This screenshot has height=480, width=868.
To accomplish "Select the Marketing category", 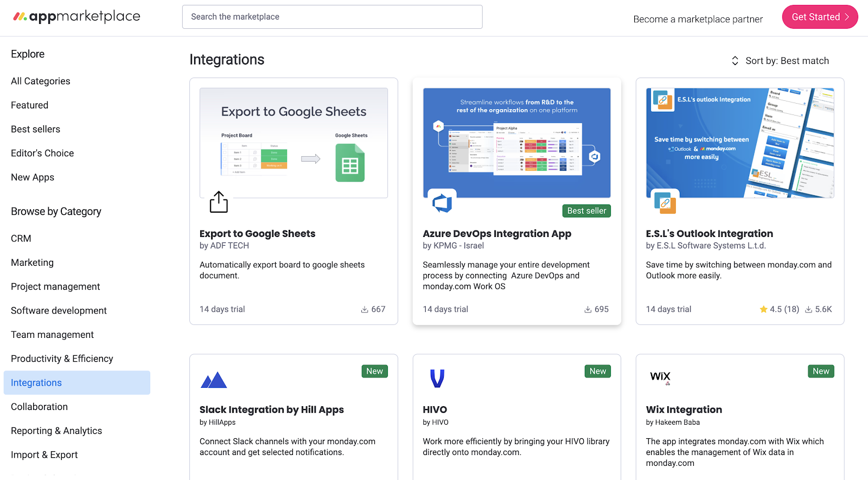I will [x=33, y=263].
